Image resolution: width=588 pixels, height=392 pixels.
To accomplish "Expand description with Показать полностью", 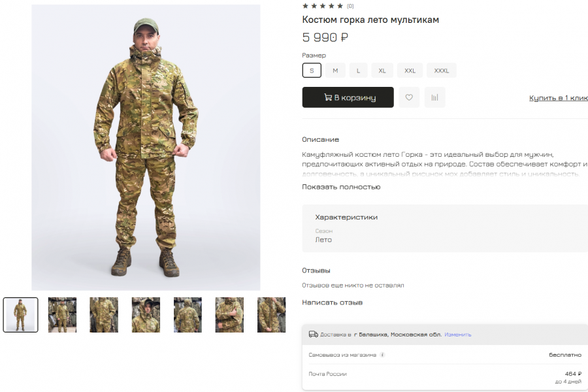I will pos(341,187).
